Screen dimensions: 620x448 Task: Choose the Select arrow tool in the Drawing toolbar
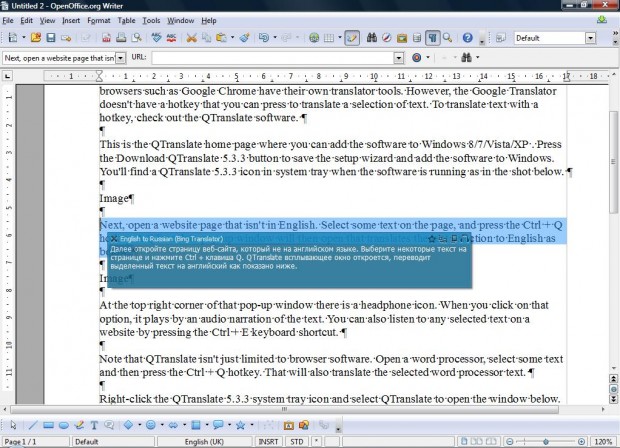(13, 425)
